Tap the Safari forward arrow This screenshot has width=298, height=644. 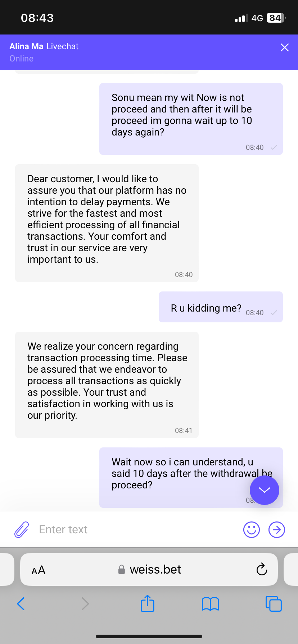tap(85, 604)
